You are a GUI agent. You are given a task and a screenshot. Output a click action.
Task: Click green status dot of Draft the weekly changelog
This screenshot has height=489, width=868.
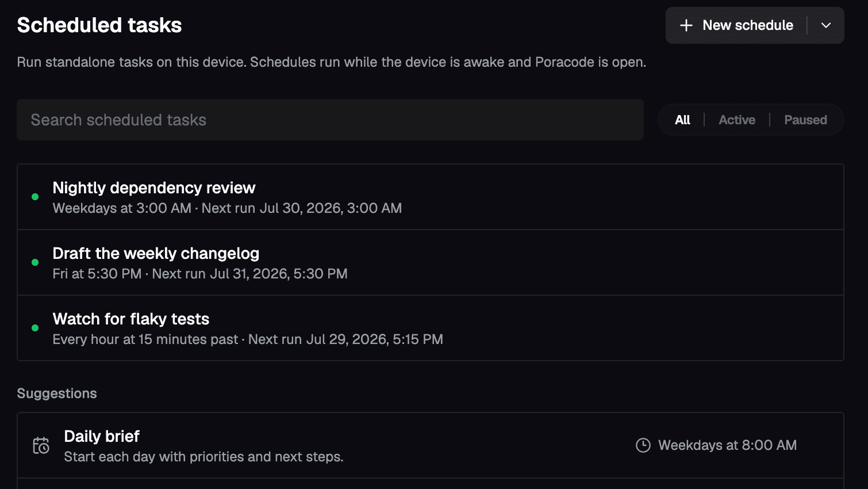(35, 262)
